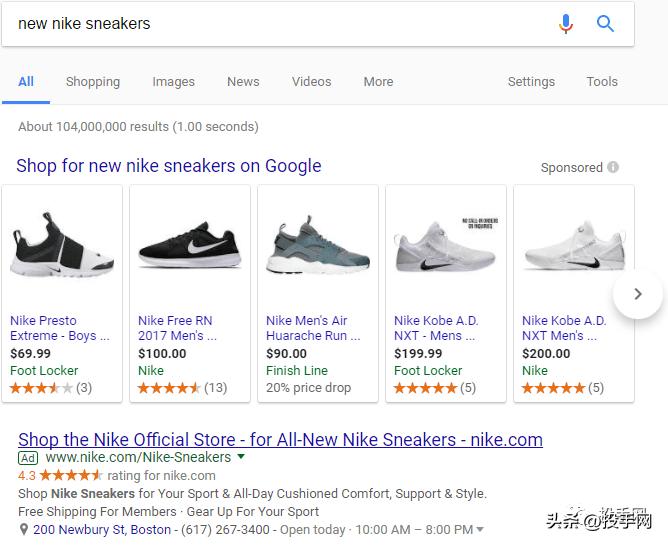Viewport: 668px width, 545px height.
Task: Click the voice search microphone icon
Action: coord(566,23)
